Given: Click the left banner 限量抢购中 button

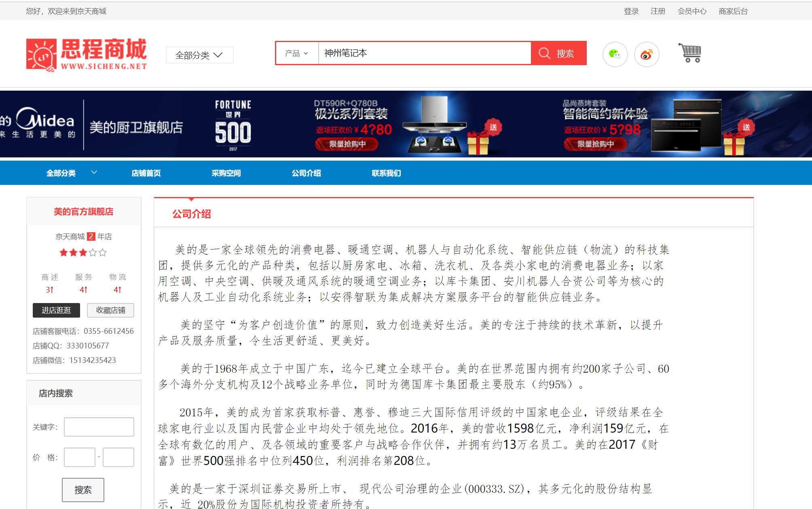Looking at the screenshot, I should coord(347,144).
